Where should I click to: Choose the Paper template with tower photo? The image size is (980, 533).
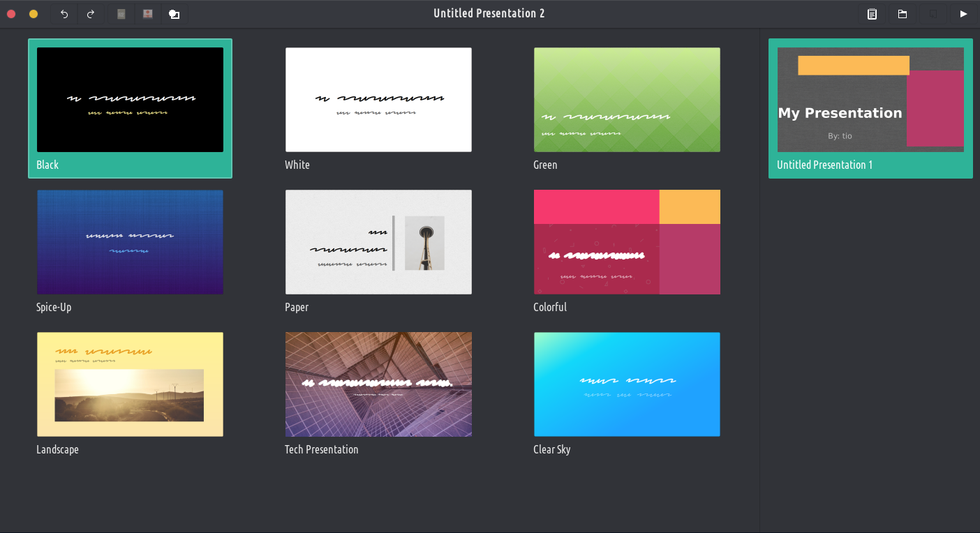click(x=378, y=242)
